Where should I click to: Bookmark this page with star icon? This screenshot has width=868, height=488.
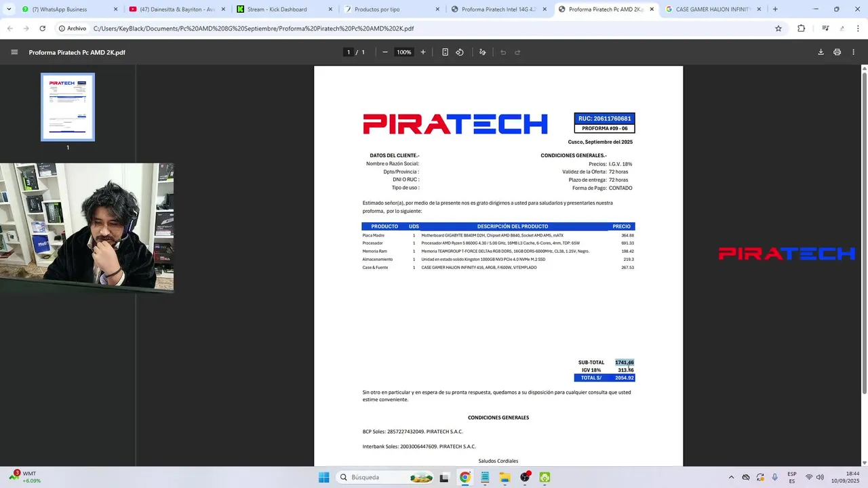[778, 28]
